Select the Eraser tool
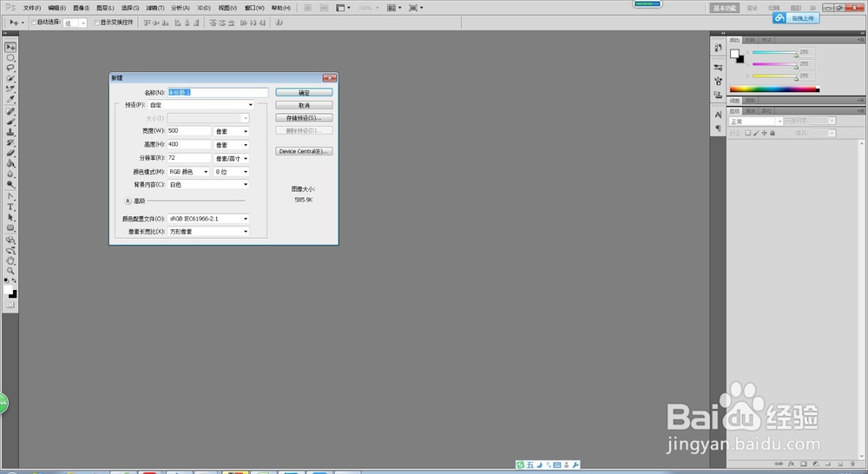868x474 pixels. coord(10,154)
